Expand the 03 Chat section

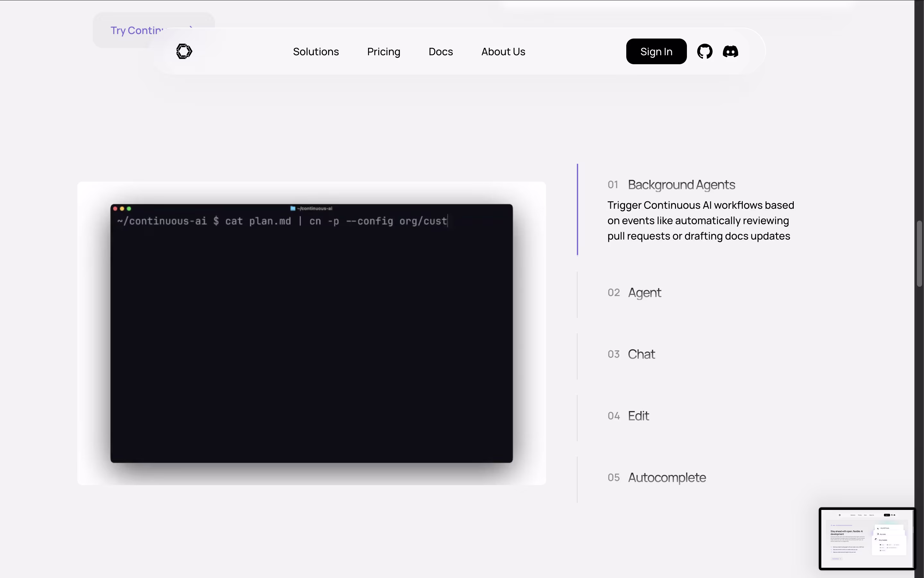(x=631, y=355)
